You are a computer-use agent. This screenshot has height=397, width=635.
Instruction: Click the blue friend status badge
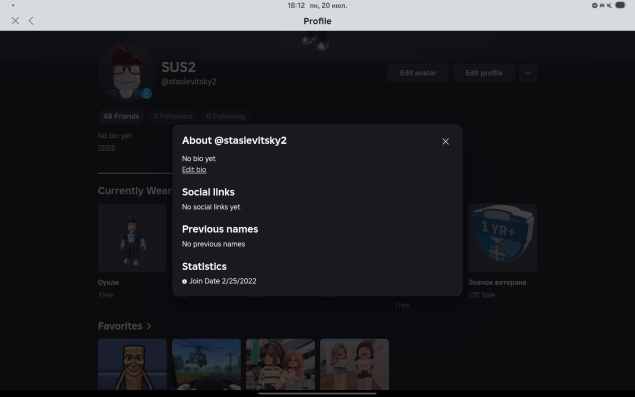pyautogui.click(x=147, y=94)
